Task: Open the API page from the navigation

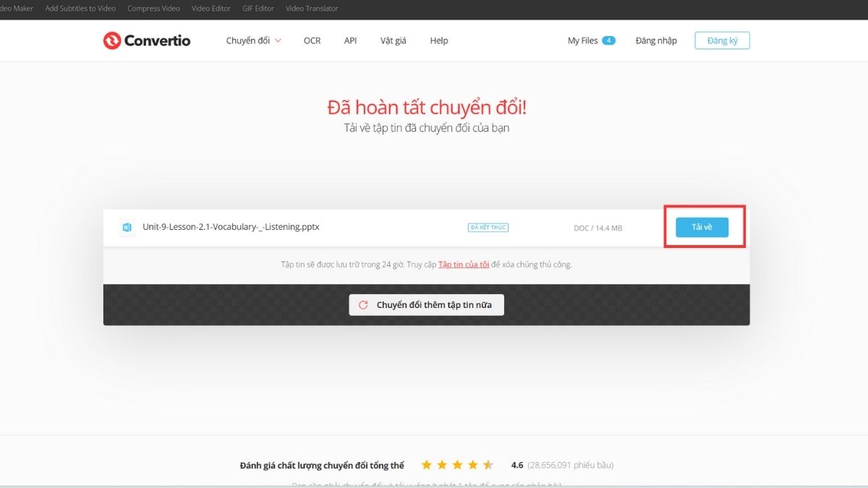Action: click(350, 40)
